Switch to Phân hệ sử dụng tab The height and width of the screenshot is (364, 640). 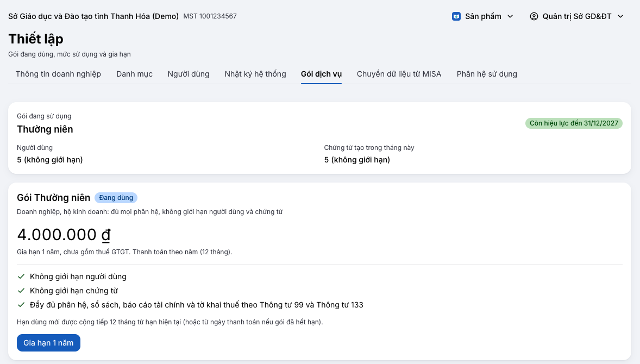[x=487, y=74]
